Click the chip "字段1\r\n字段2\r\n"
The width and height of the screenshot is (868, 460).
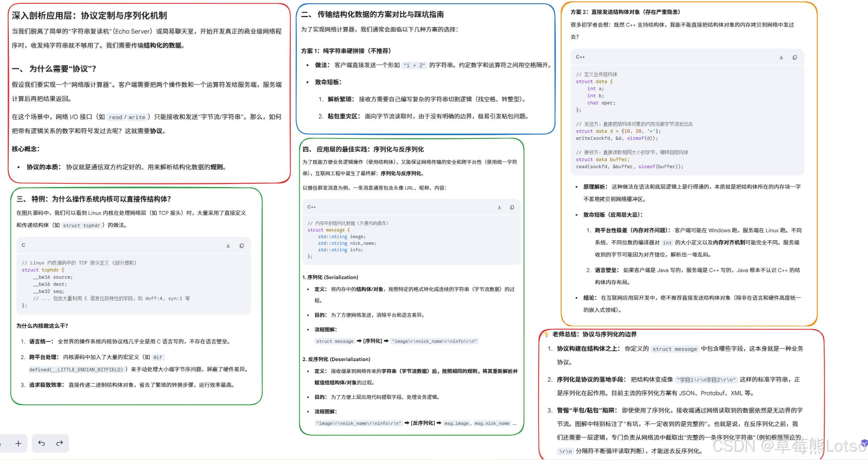[706, 380]
